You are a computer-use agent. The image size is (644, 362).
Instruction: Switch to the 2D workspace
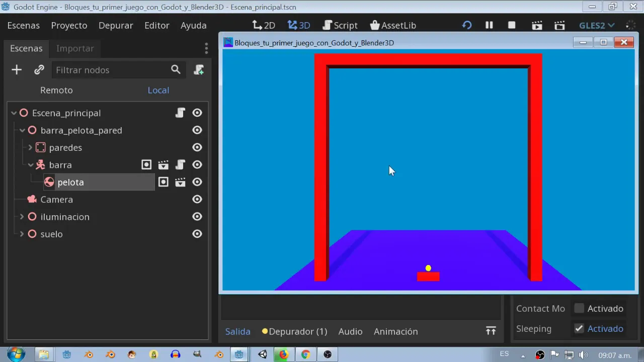point(264,25)
